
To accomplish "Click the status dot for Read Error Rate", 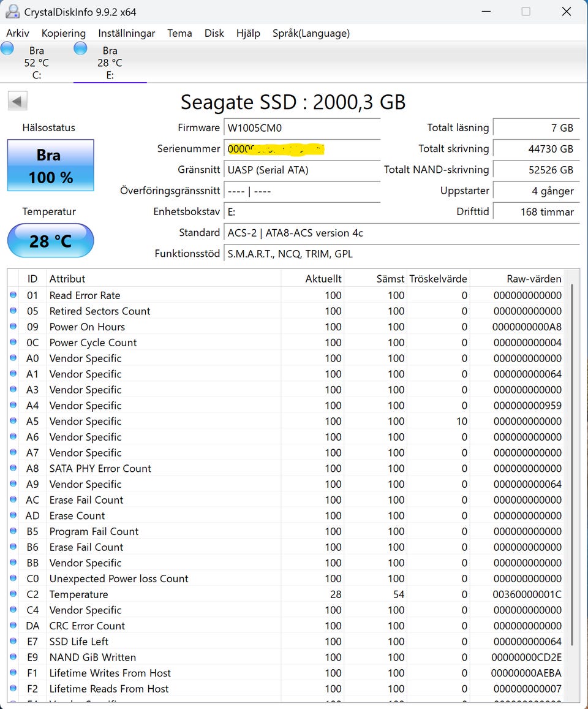I will [x=13, y=295].
